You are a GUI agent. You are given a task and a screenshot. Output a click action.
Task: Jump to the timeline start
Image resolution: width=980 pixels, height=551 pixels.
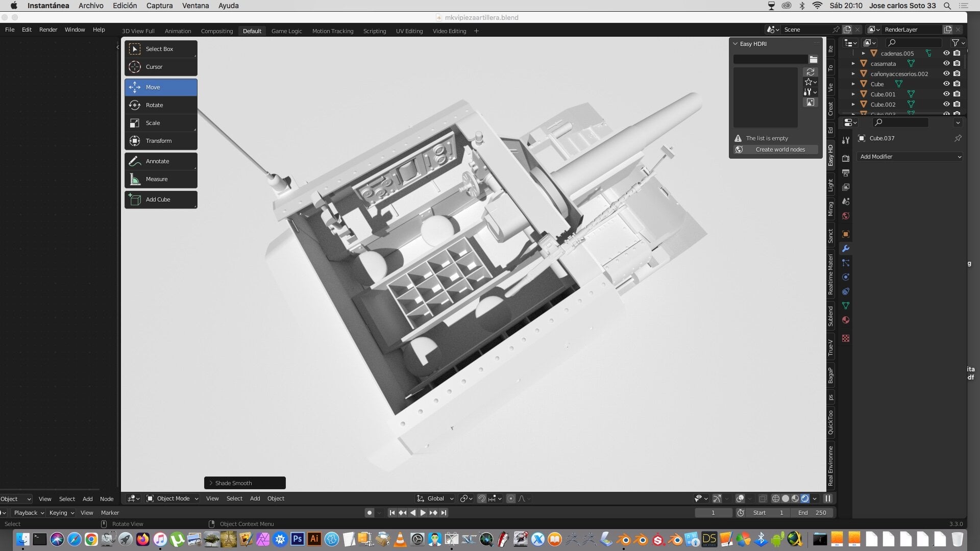tap(392, 513)
